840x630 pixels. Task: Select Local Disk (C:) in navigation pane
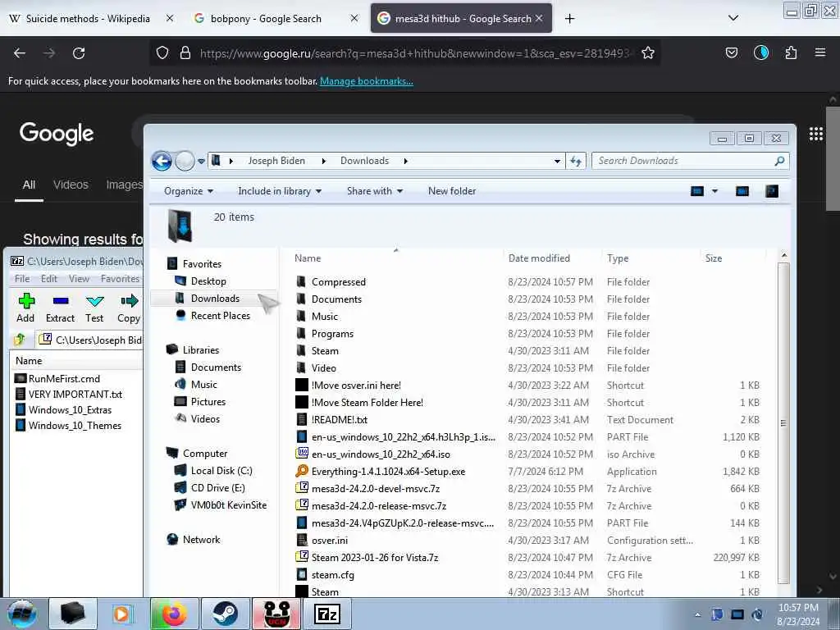(x=221, y=471)
